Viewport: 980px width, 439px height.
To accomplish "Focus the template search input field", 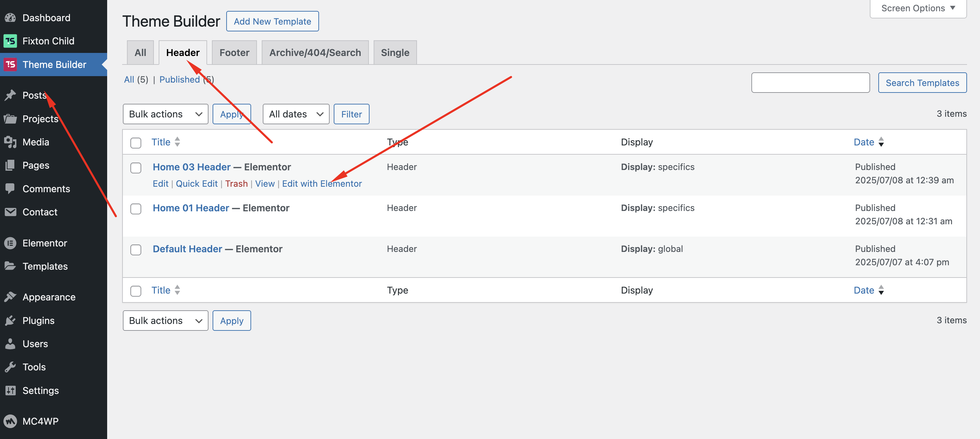I will (810, 83).
